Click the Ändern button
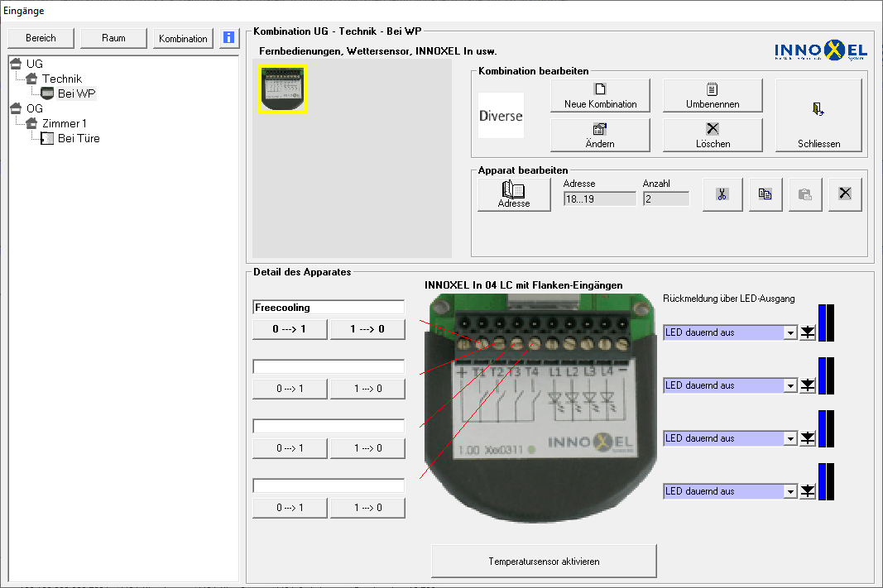 [600, 135]
